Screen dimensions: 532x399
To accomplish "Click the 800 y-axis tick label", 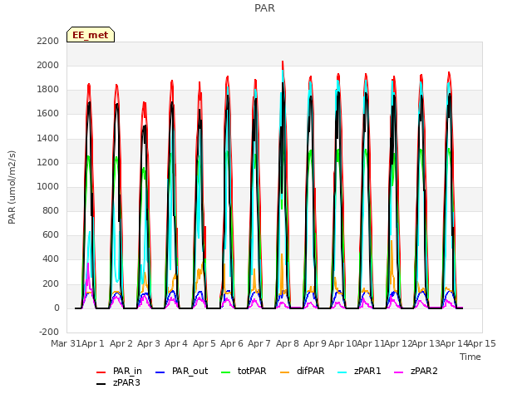I will tap(51, 210).
